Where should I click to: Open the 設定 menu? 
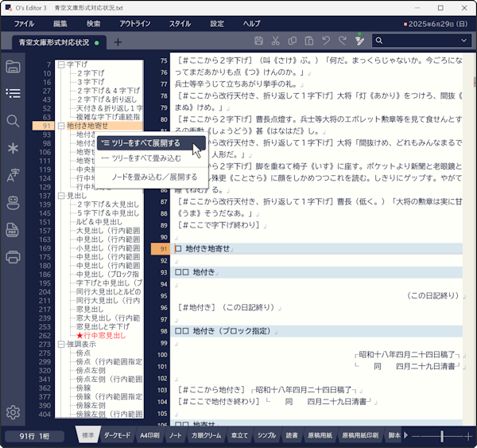pos(217,24)
